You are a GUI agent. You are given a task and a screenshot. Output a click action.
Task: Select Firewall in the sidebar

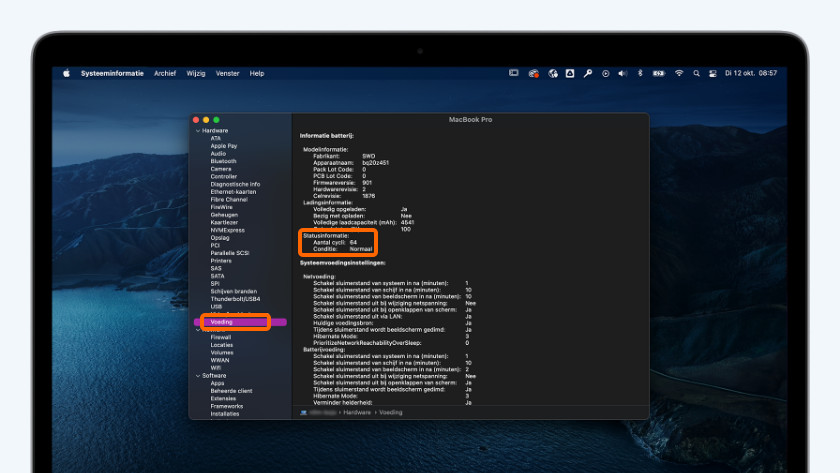tap(221, 337)
